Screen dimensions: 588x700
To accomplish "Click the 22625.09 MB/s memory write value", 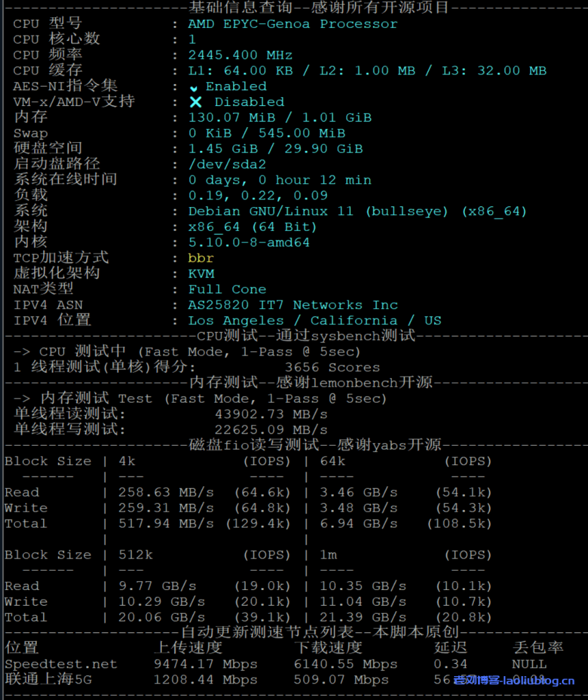I will (271, 430).
